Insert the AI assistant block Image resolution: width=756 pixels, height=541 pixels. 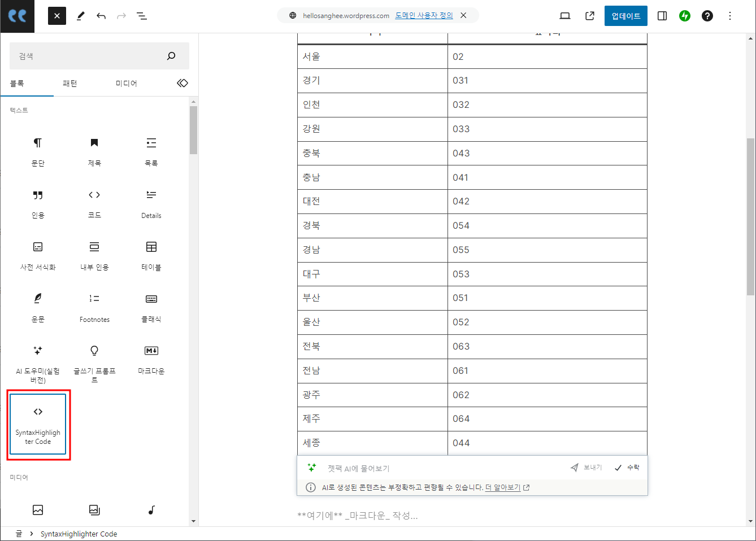[38, 363]
